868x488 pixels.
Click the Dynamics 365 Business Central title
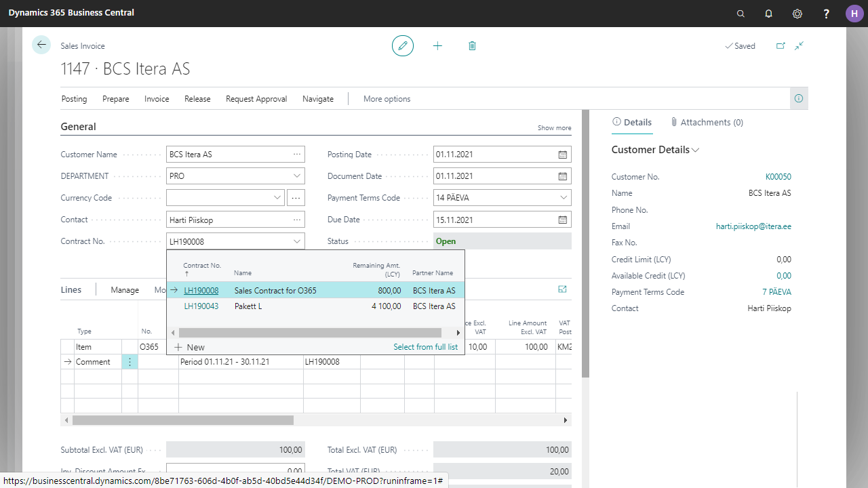point(71,13)
